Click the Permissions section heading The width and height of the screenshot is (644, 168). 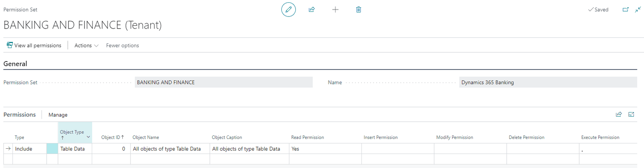point(20,115)
